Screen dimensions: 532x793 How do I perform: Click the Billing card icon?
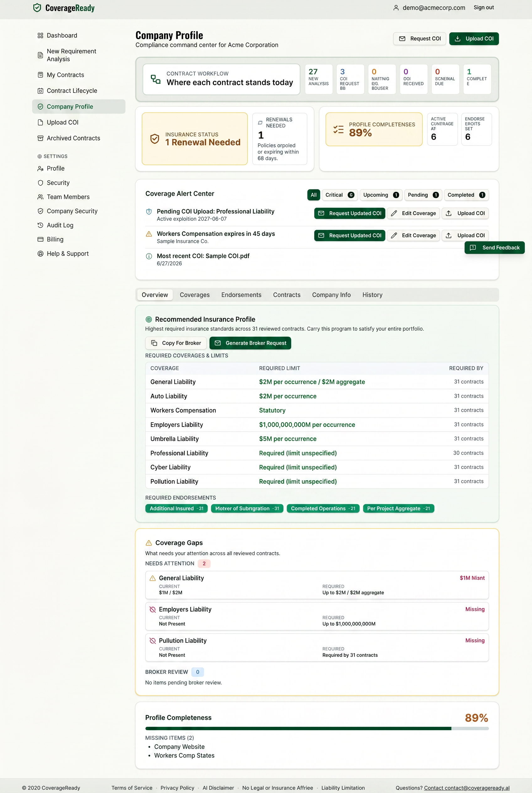coord(40,240)
